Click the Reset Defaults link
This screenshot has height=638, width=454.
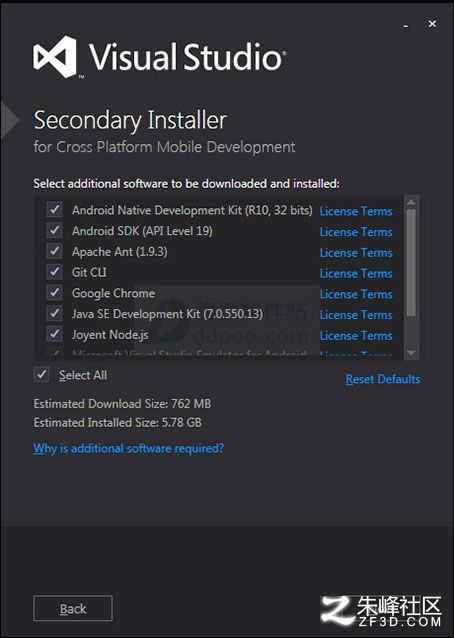click(383, 379)
